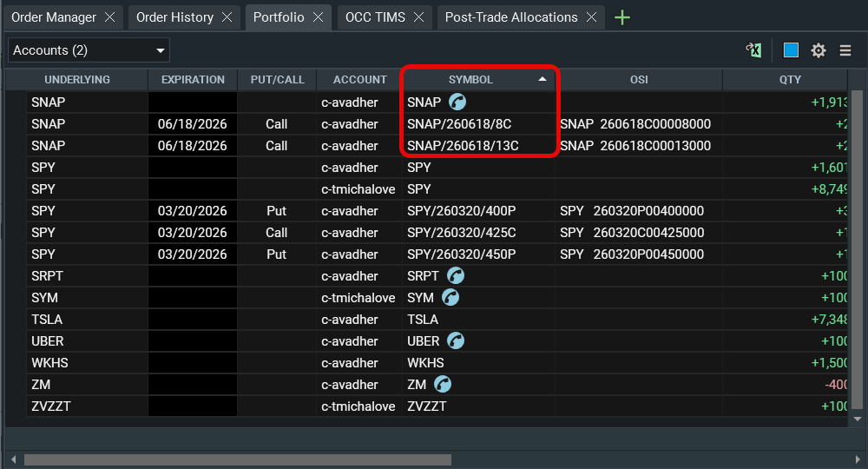
Task: Click the Export to Excel icon
Action: tap(754, 50)
